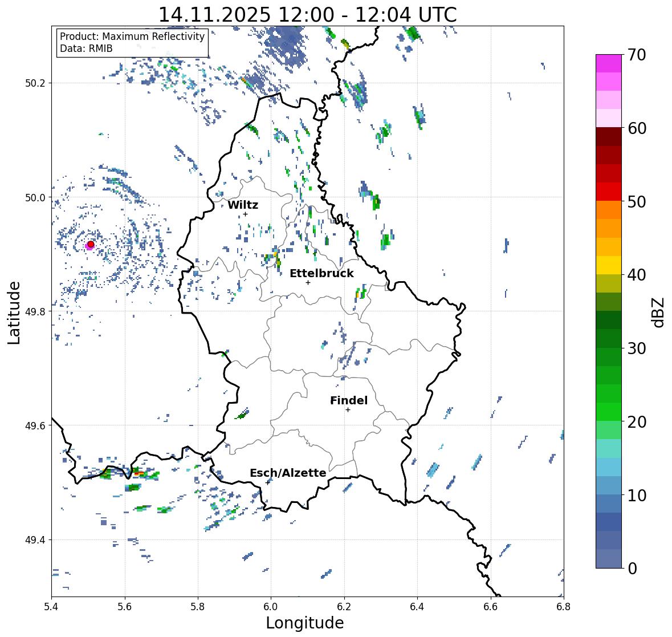Click the Ettelbruck station label
The width and height of the screenshot is (672, 637).
[321, 274]
